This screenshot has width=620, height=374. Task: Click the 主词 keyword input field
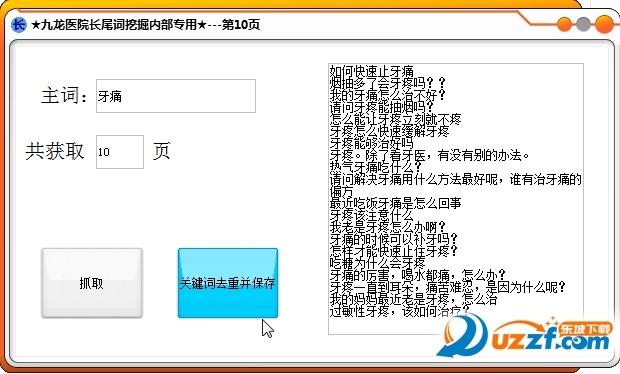coord(176,96)
